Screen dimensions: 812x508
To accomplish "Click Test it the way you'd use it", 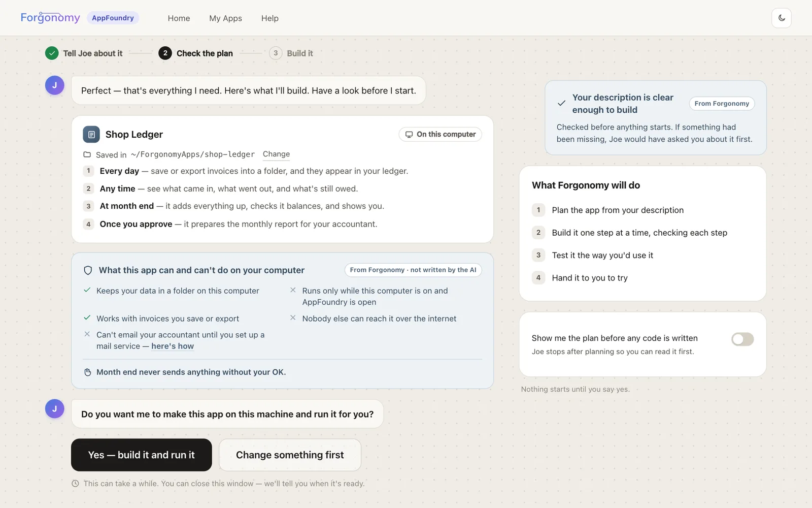I will [x=602, y=255].
